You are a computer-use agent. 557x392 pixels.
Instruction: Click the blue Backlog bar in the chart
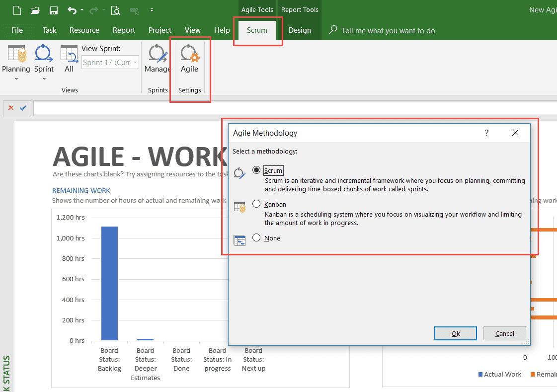[x=109, y=283]
